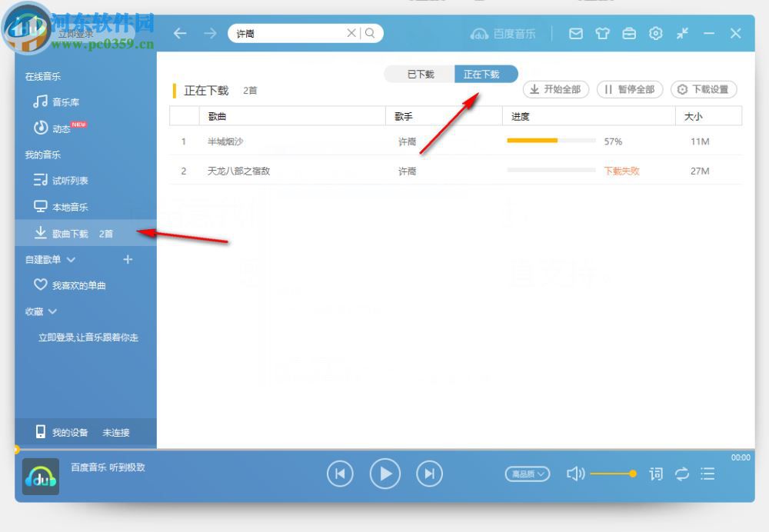The width and height of the screenshot is (769, 532).
Task: Mute the volume speaker icon
Action: (x=576, y=474)
